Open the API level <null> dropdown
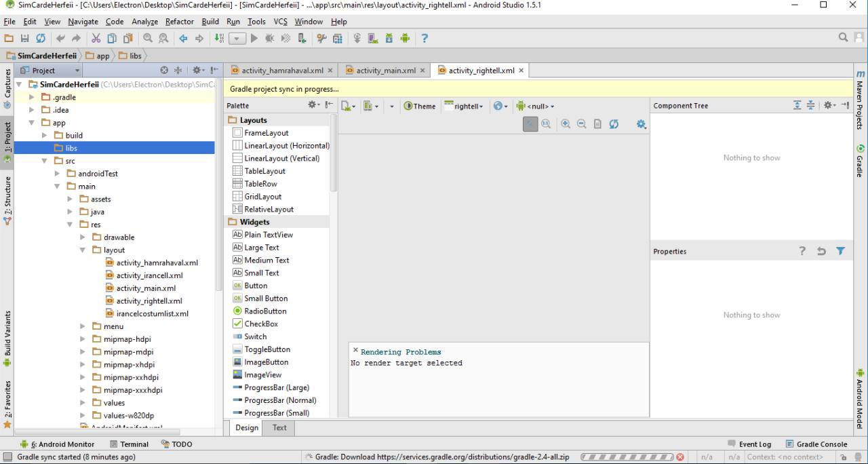Screen dimensions: 868x464 pos(535,106)
